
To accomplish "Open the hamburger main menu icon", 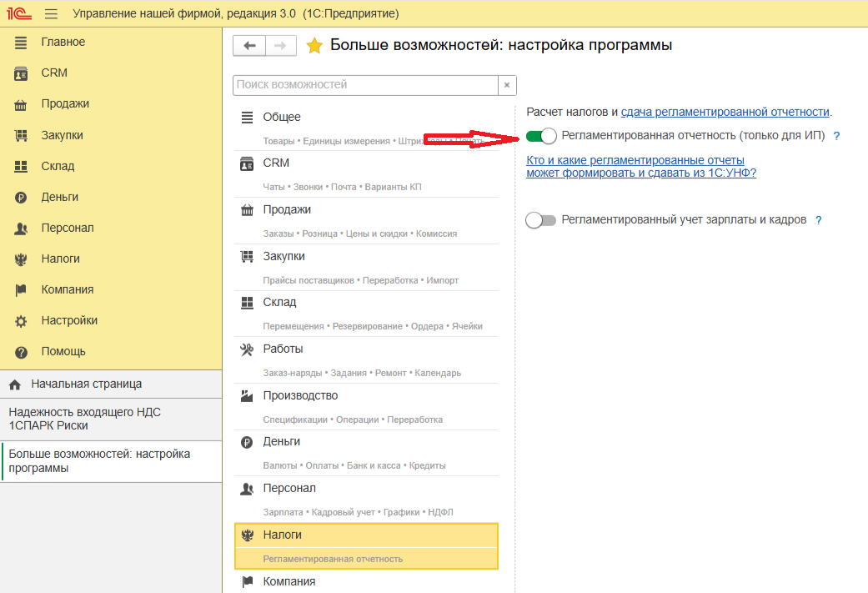I will (x=51, y=14).
